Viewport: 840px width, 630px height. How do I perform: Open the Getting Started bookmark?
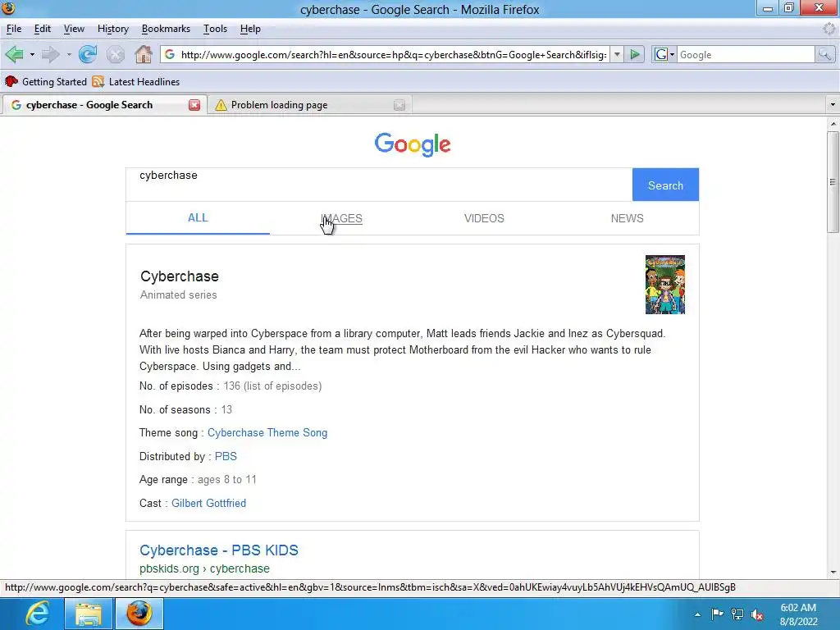click(x=46, y=81)
